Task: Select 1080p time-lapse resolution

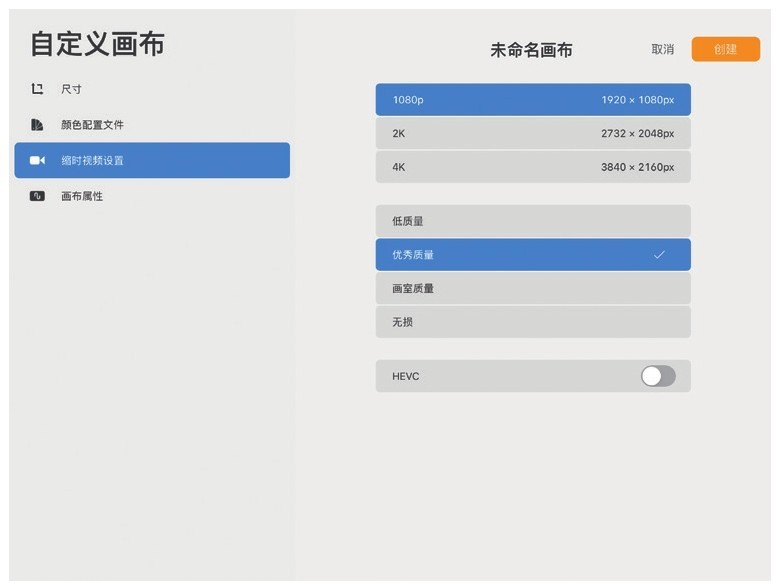Action: (533, 100)
